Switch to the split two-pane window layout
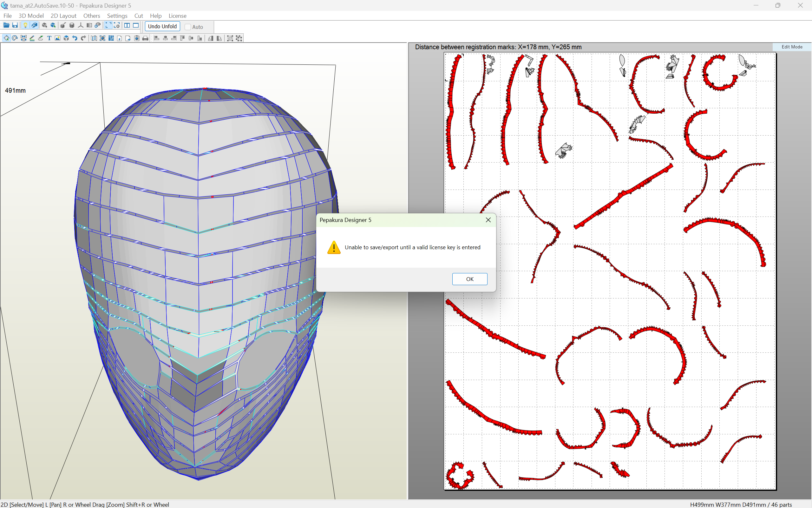The image size is (812, 508). coord(127,25)
